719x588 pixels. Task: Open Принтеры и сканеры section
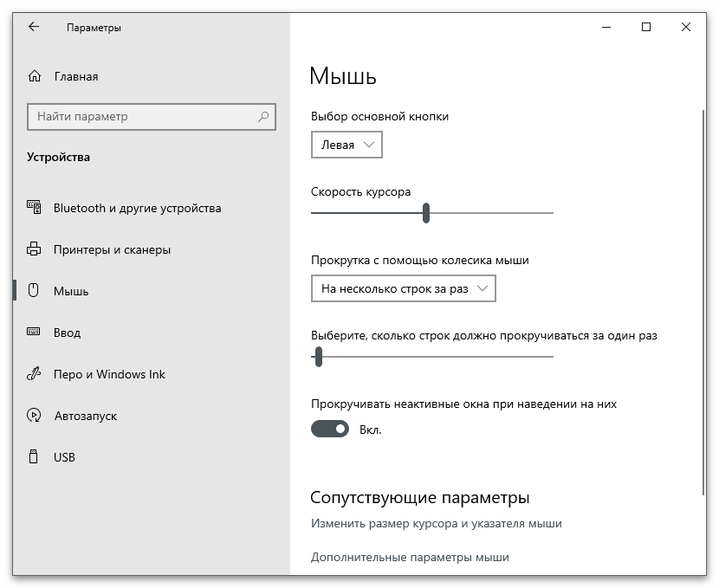[112, 249]
